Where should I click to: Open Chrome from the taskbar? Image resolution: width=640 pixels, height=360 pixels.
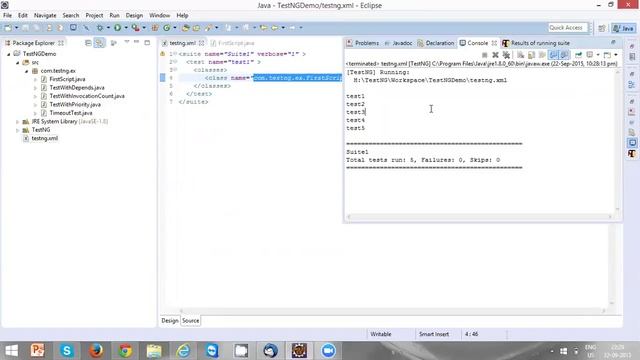[x=125, y=351]
